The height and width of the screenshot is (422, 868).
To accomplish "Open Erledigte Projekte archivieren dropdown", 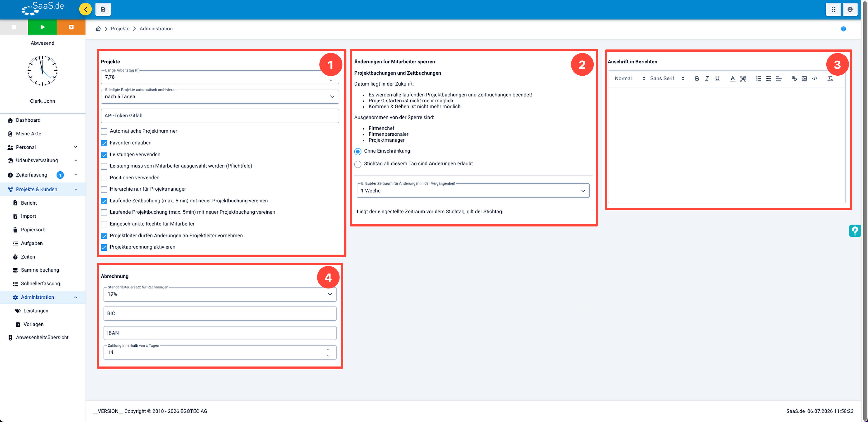I will (220, 96).
